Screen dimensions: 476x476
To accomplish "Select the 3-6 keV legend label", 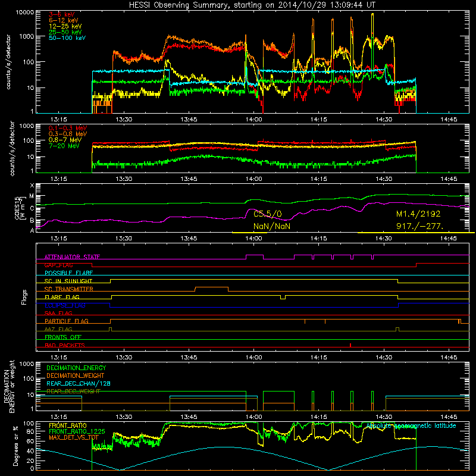I will pos(62,14).
